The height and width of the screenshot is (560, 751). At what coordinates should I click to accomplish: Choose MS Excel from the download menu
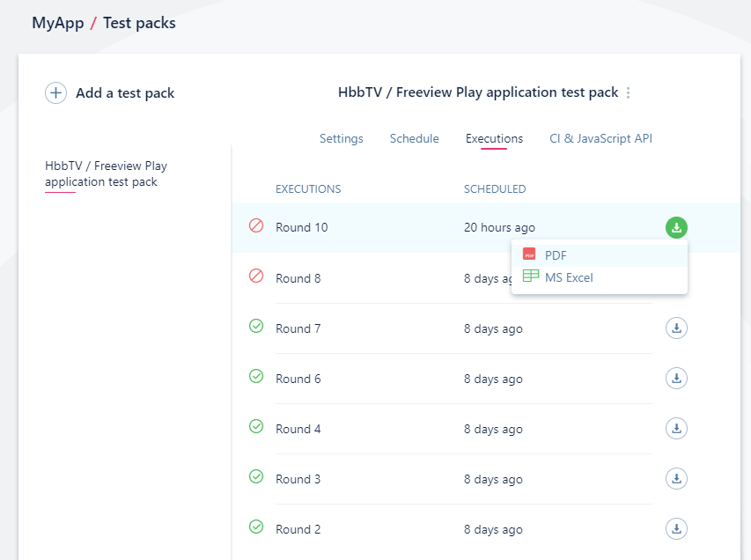click(600, 277)
